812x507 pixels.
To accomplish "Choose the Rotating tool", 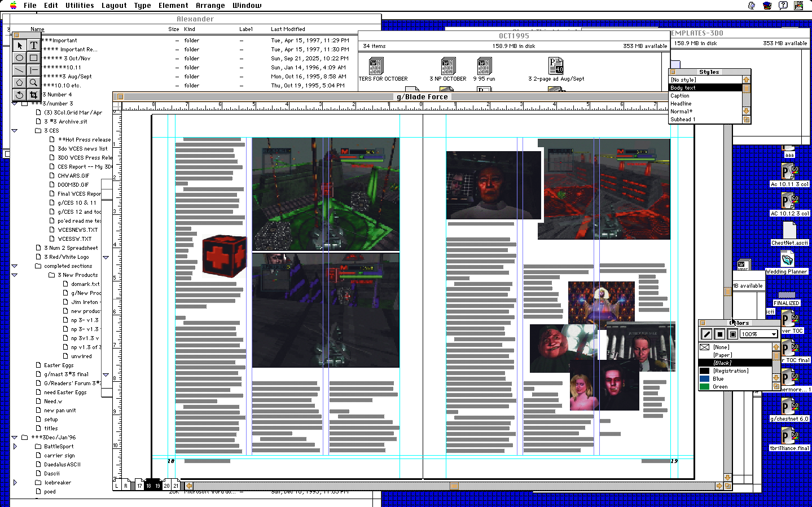I will click(20, 95).
